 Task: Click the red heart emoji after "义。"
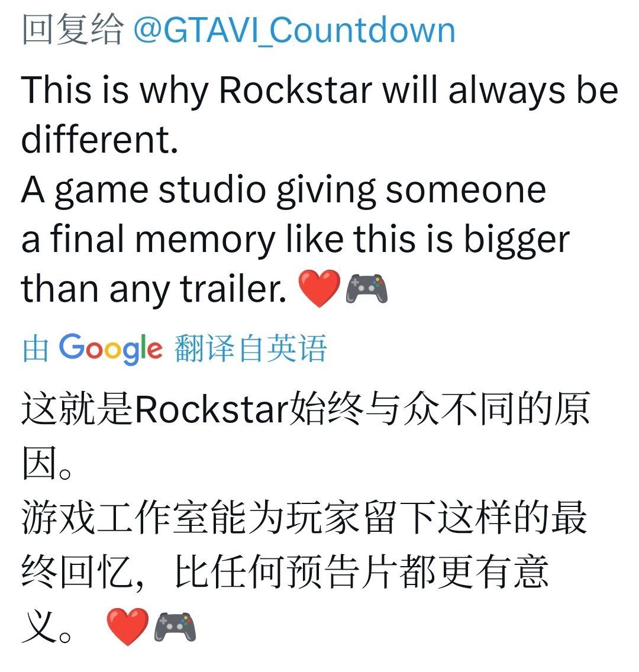(x=127, y=626)
